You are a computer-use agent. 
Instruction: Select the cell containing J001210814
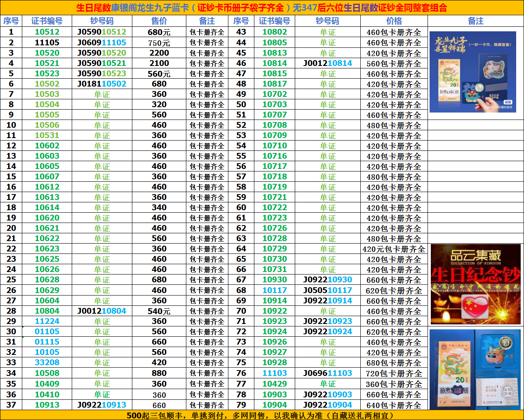click(x=327, y=63)
